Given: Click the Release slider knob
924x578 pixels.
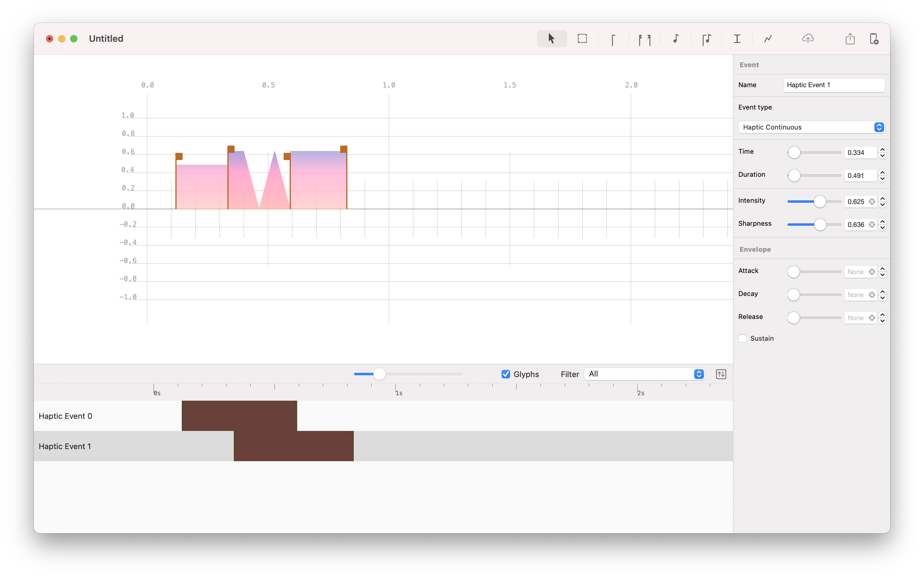Looking at the screenshot, I should 793,318.
